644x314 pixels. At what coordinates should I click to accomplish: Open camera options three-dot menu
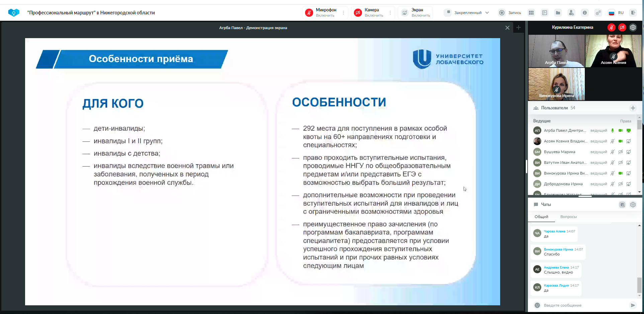tap(390, 13)
